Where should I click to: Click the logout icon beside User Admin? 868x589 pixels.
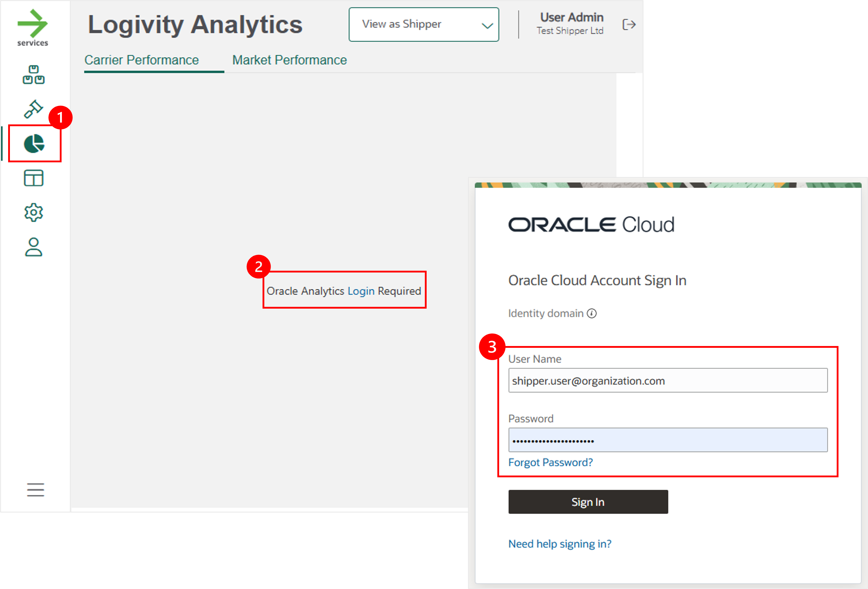click(x=629, y=25)
